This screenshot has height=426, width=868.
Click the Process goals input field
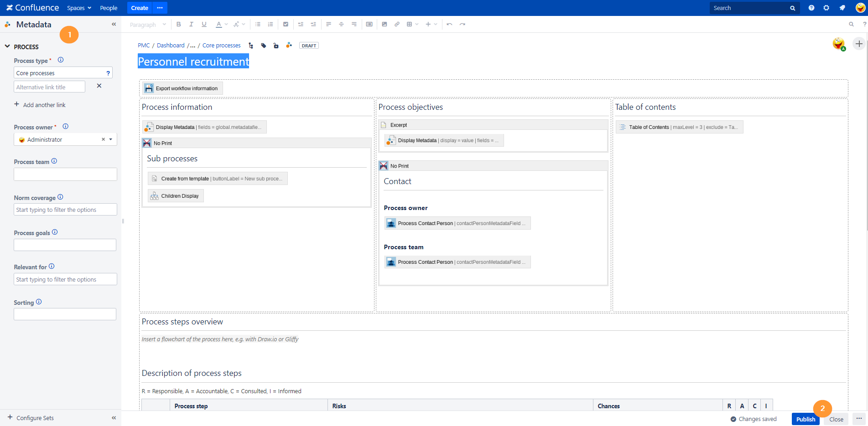[65, 245]
